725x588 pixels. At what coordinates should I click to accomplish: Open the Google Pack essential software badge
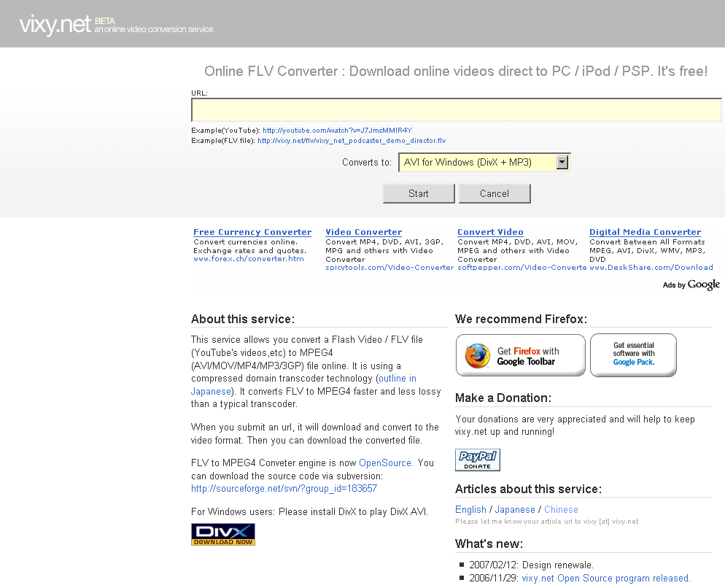(633, 355)
